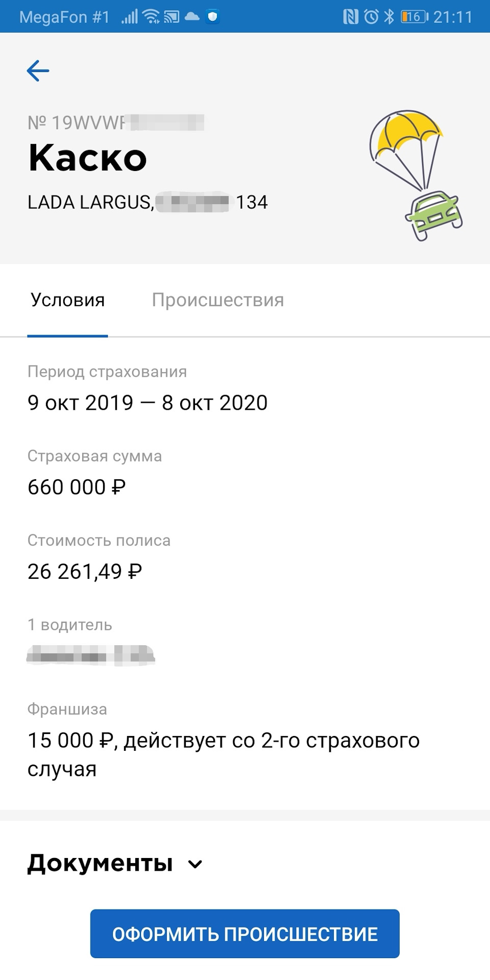Select the Условия tab
This screenshot has height=980, width=490.
[67, 300]
